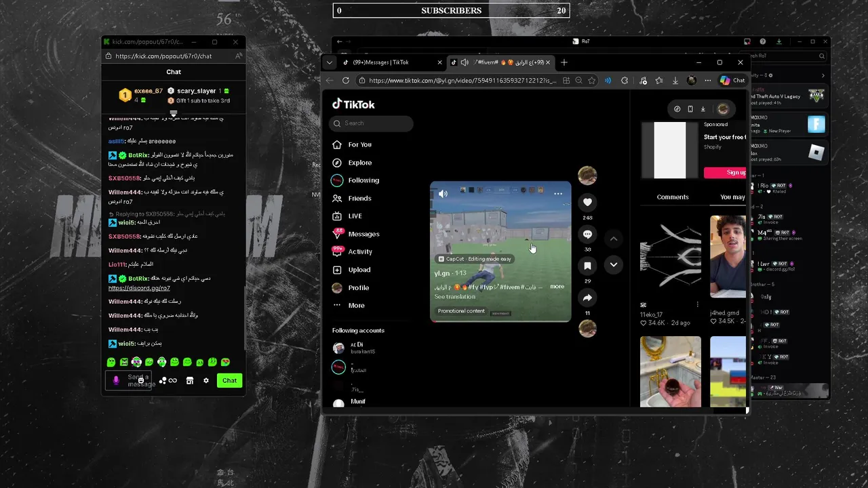Open the For You feed
The height and width of the screenshot is (488, 868).
click(352, 144)
